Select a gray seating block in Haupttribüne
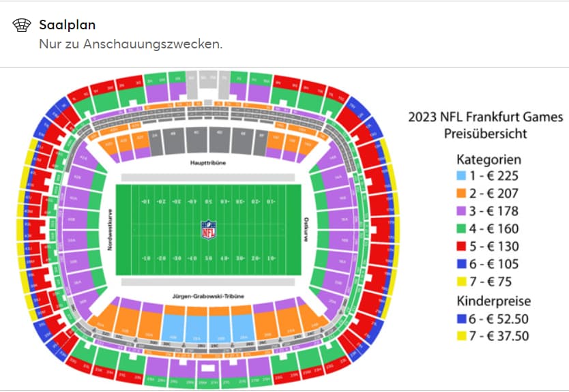Image resolution: width=569 pixels, height=392 pixels. click(x=196, y=140)
